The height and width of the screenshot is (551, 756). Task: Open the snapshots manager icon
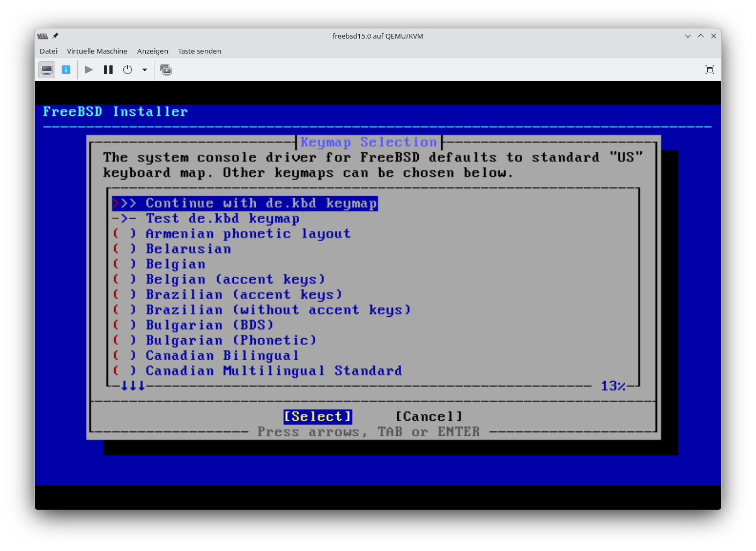pyautogui.click(x=166, y=70)
